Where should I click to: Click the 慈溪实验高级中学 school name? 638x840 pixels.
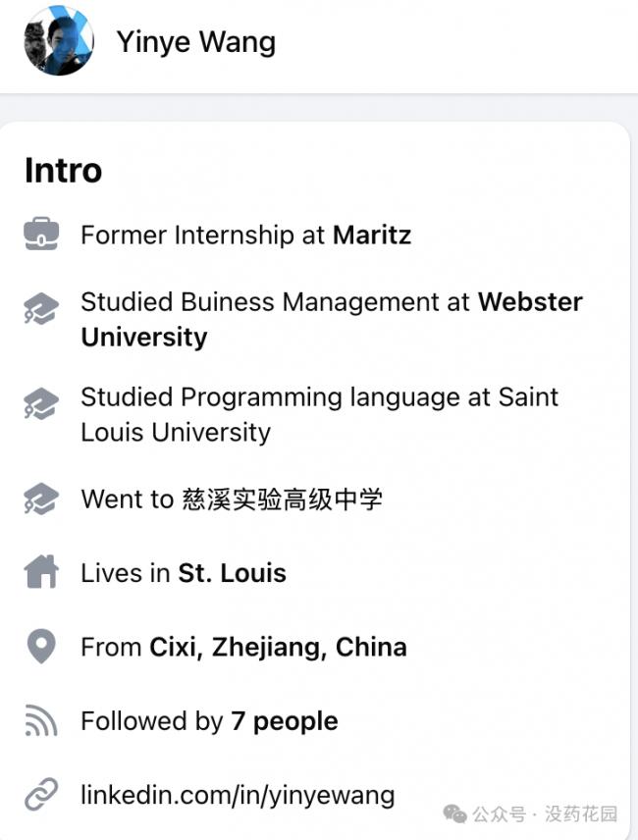[283, 499]
